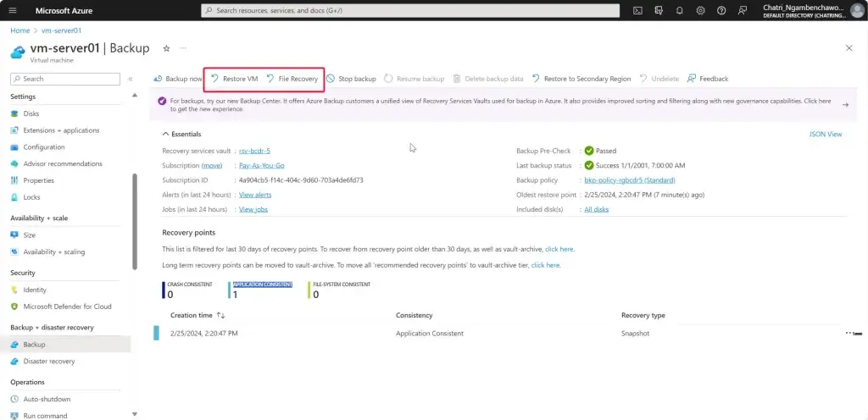Click Restore VM in the toolbar

pyautogui.click(x=234, y=79)
